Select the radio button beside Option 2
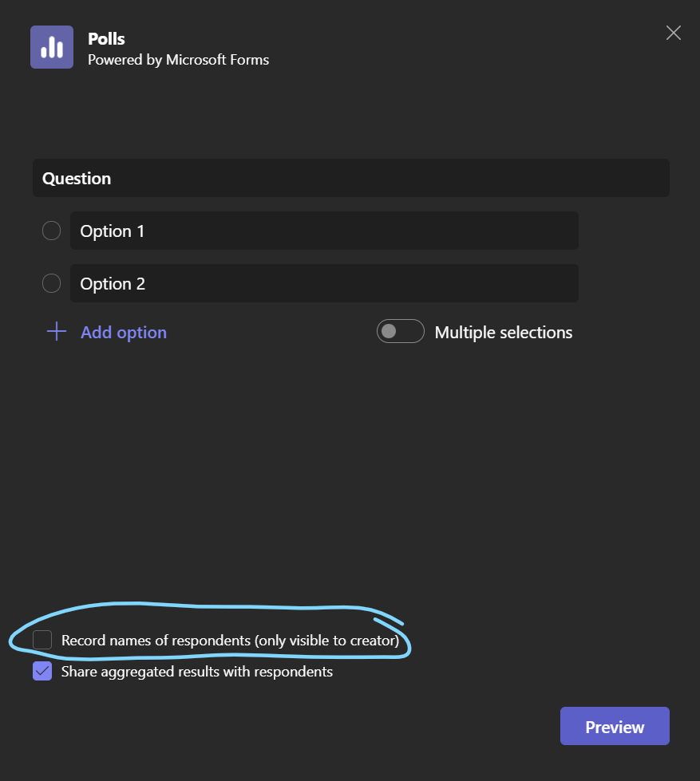This screenshot has height=781, width=700. (x=51, y=283)
